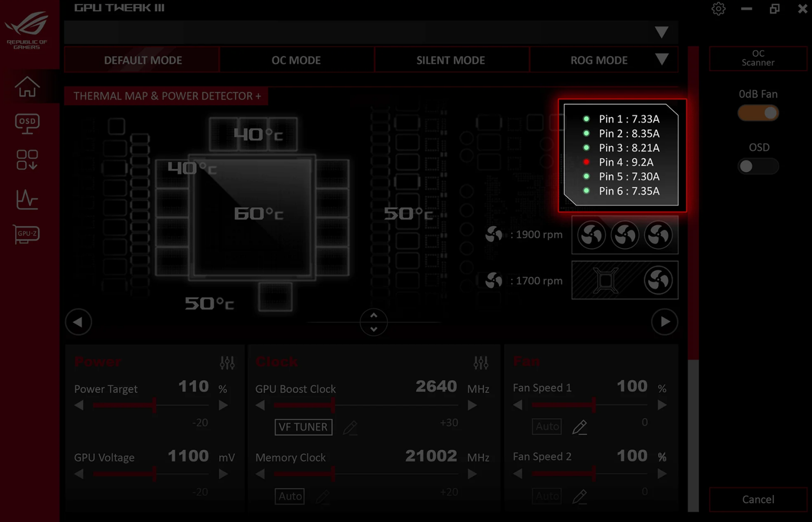Launch GPU-Z from the sidebar

(x=27, y=234)
